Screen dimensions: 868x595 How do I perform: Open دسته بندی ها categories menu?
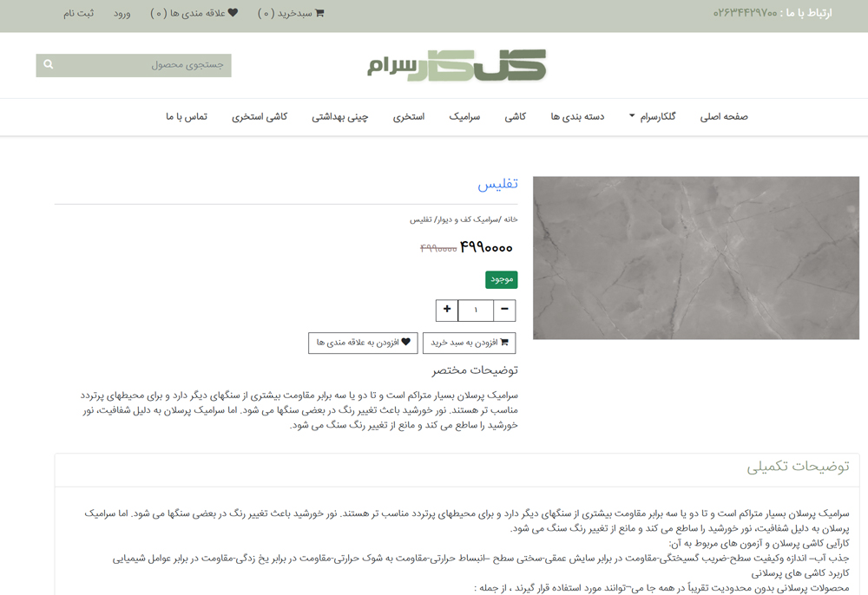point(577,116)
